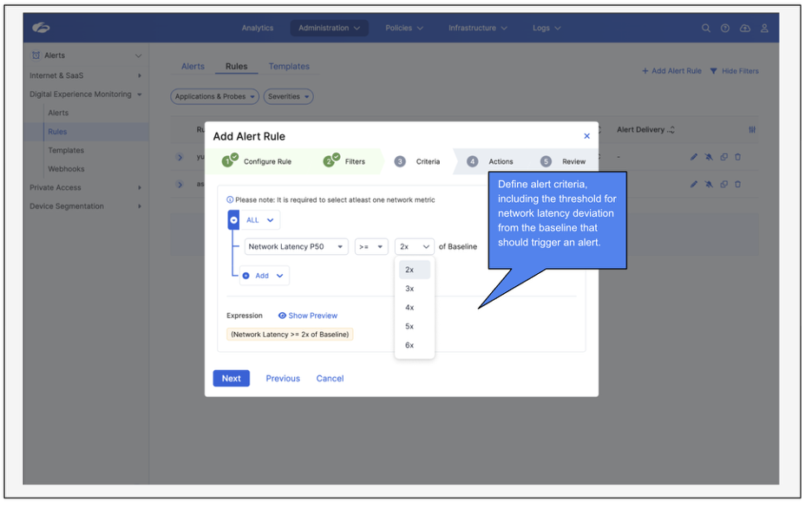Viewport: 812px width, 508px height.
Task: Click the pencil edit icon in first rule row
Action: [x=694, y=157]
